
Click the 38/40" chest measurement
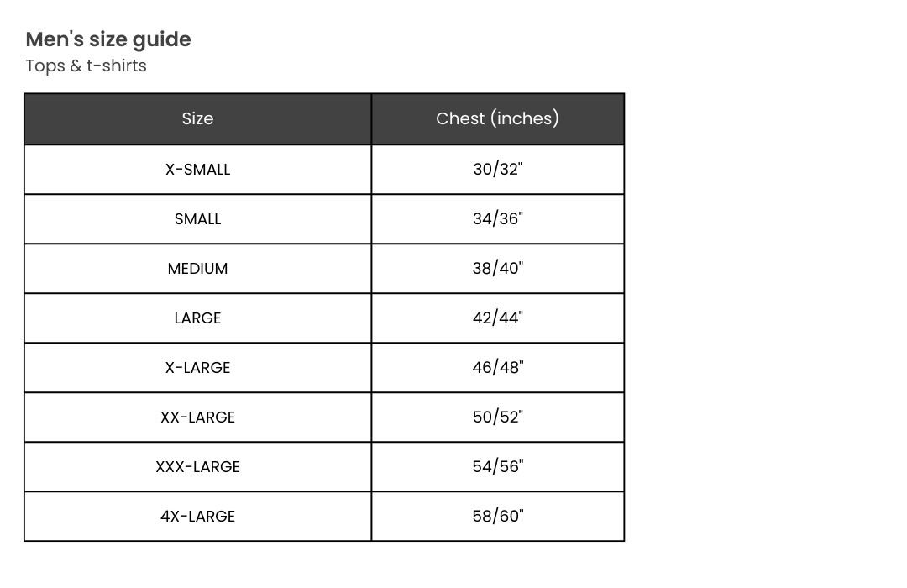click(x=497, y=269)
